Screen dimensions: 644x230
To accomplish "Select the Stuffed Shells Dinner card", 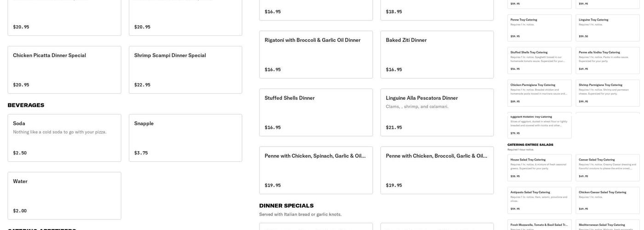I will pyautogui.click(x=316, y=112).
